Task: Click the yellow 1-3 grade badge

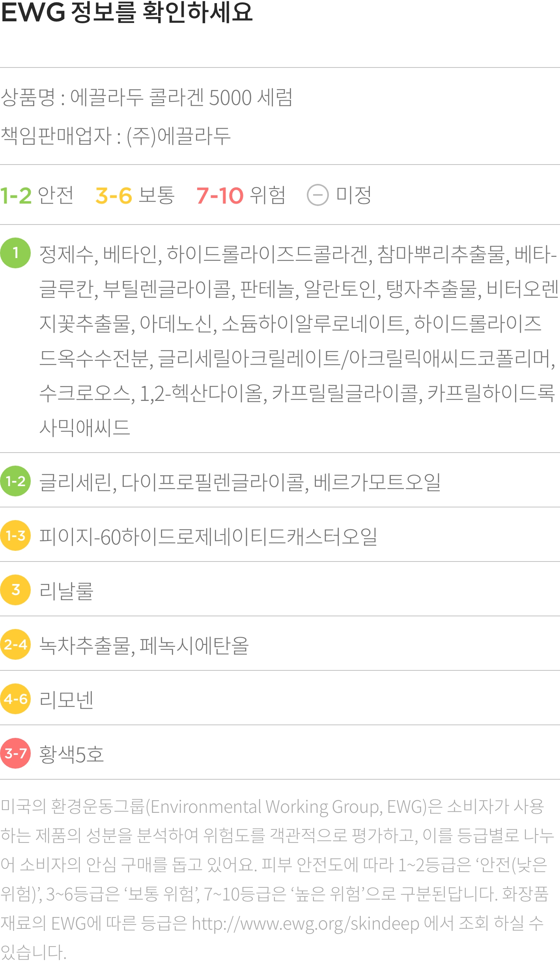Action: 15,535
